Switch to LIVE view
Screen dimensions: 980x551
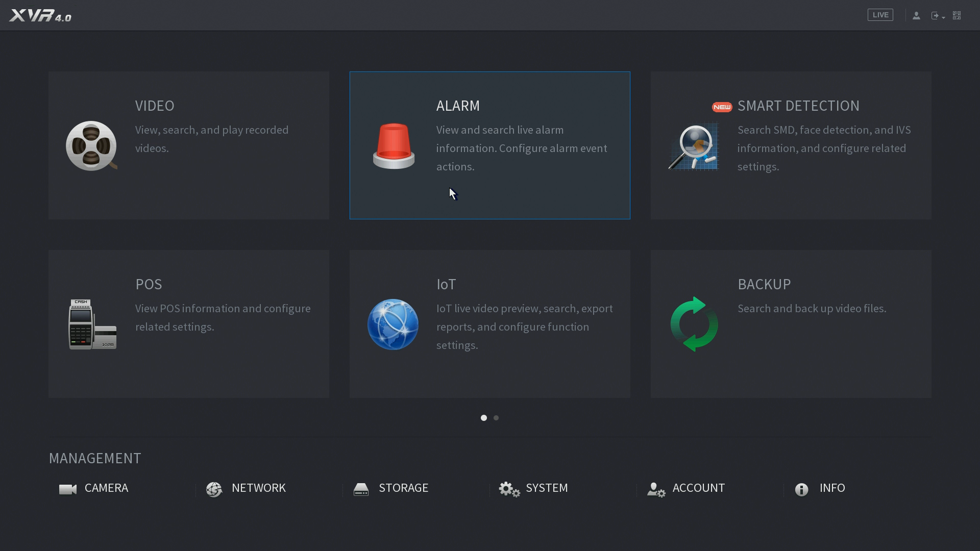tap(880, 15)
